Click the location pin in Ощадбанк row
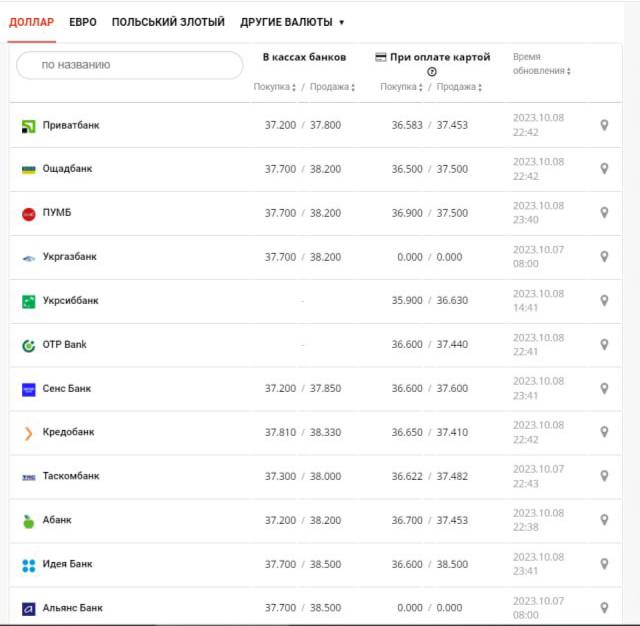Image resolution: width=640 pixels, height=626 pixels. 604,169
